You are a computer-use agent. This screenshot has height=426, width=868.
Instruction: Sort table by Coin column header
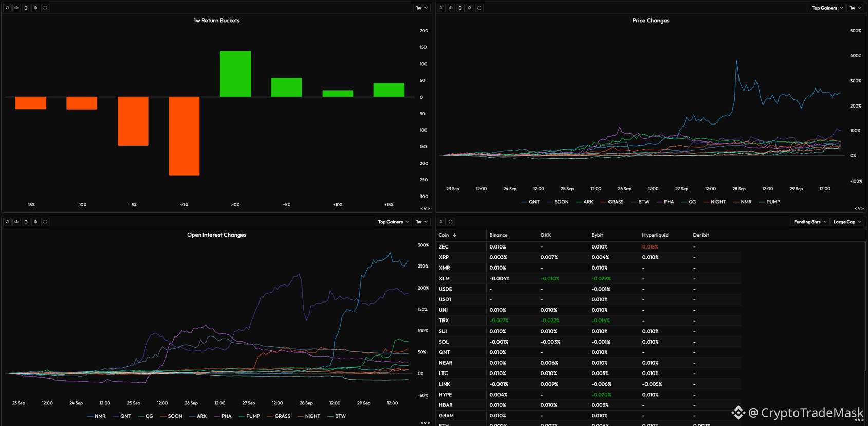coord(447,235)
